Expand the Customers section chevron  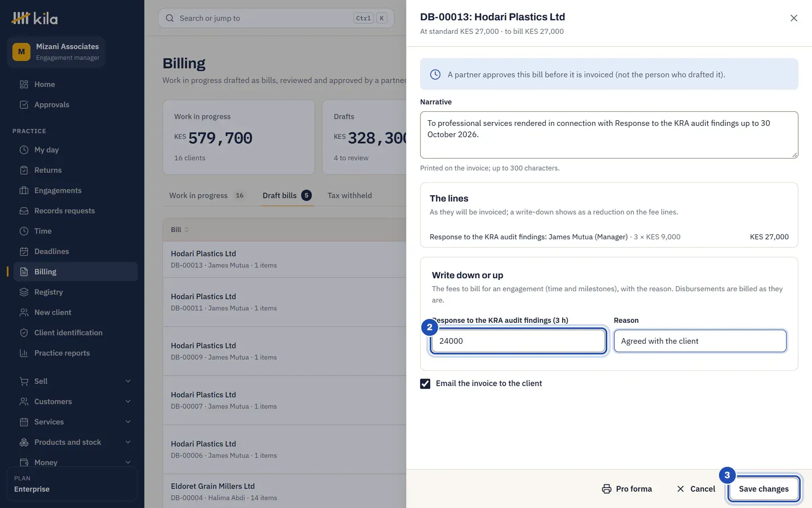tap(128, 401)
